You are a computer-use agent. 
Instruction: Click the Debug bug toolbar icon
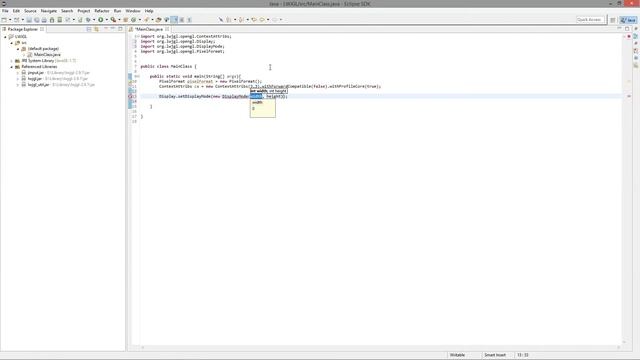point(88,20)
